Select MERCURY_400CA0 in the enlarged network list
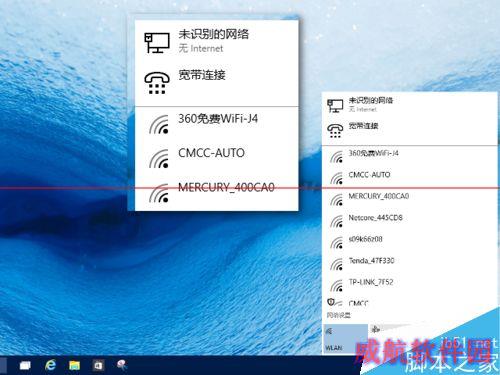500x375 pixels. pos(216,193)
